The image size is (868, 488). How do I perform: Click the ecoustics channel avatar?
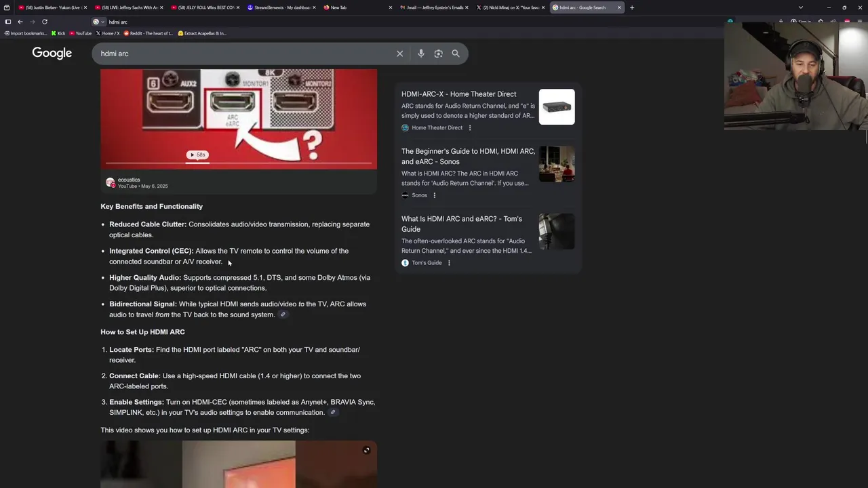111,182
